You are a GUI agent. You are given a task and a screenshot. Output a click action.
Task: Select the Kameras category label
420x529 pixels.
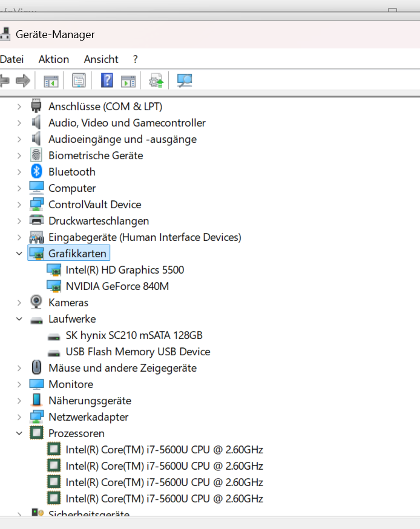pyautogui.click(x=68, y=303)
